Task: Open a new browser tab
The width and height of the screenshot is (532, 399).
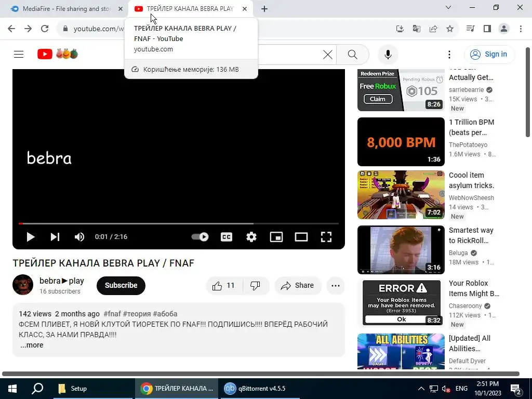Action: [x=264, y=9]
